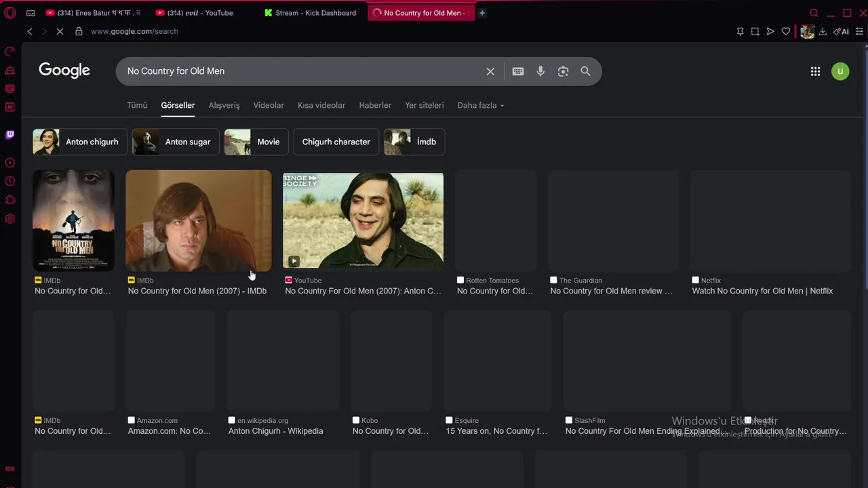The width and height of the screenshot is (868, 488).
Task: Select the Tümü search filter
Action: 137,105
